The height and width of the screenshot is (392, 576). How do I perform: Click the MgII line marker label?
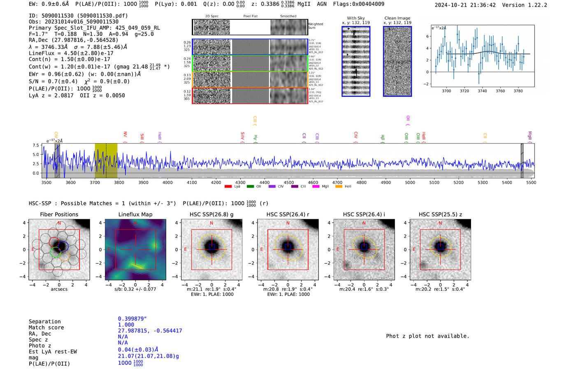(x=530, y=136)
